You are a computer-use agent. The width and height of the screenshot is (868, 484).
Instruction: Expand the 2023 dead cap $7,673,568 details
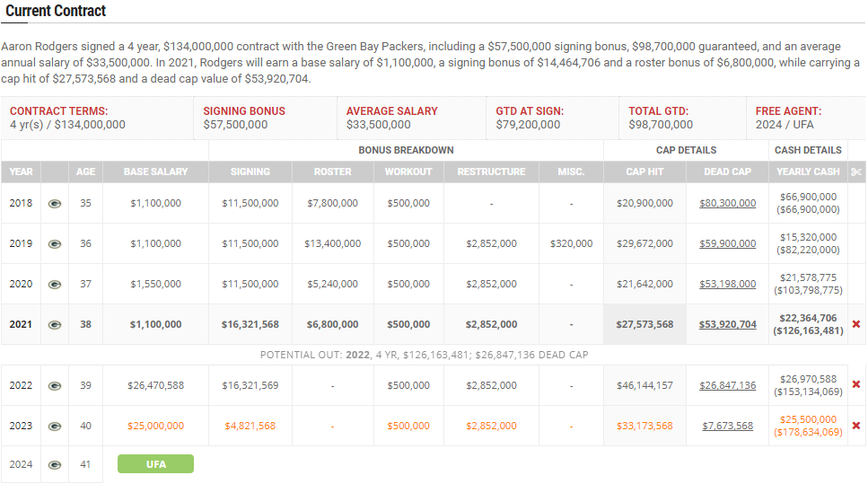[727, 427]
